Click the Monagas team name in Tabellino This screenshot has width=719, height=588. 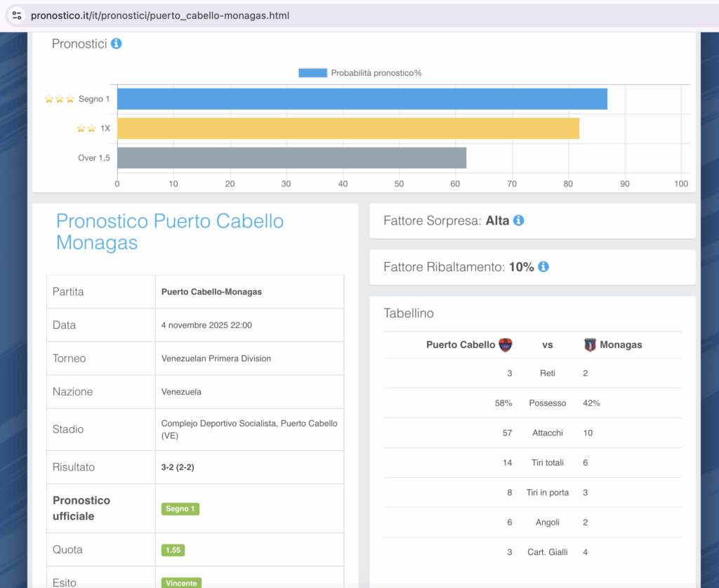(621, 345)
